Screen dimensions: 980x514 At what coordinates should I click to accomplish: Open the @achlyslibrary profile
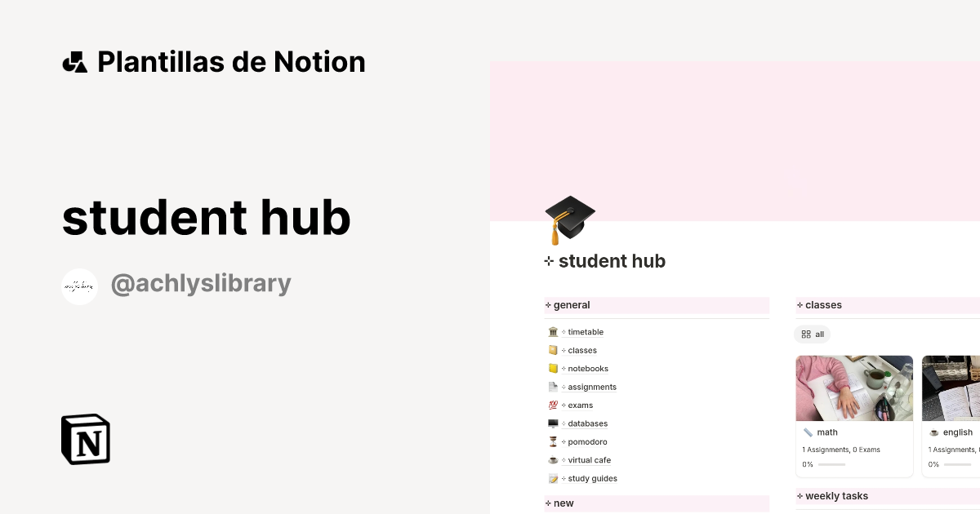tap(201, 283)
